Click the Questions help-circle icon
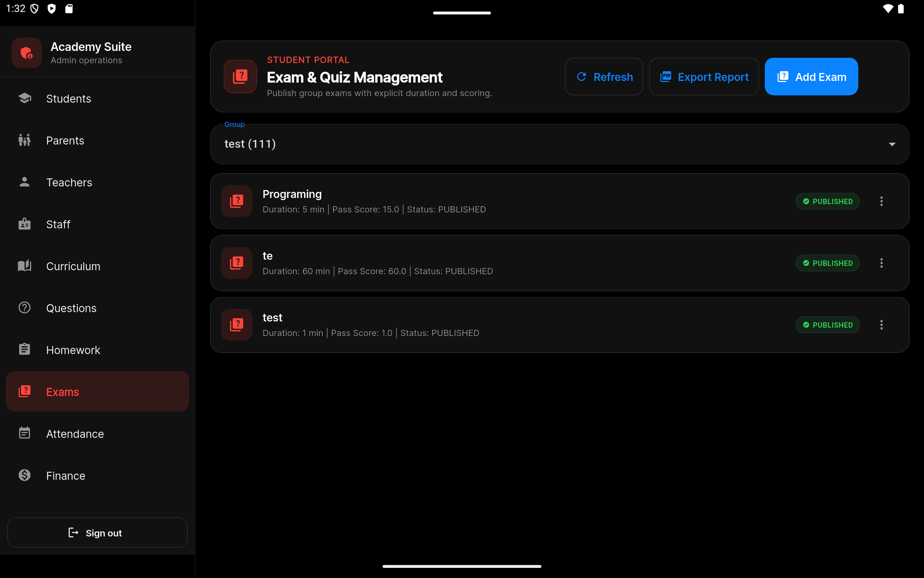924x578 pixels. pyautogui.click(x=25, y=308)
